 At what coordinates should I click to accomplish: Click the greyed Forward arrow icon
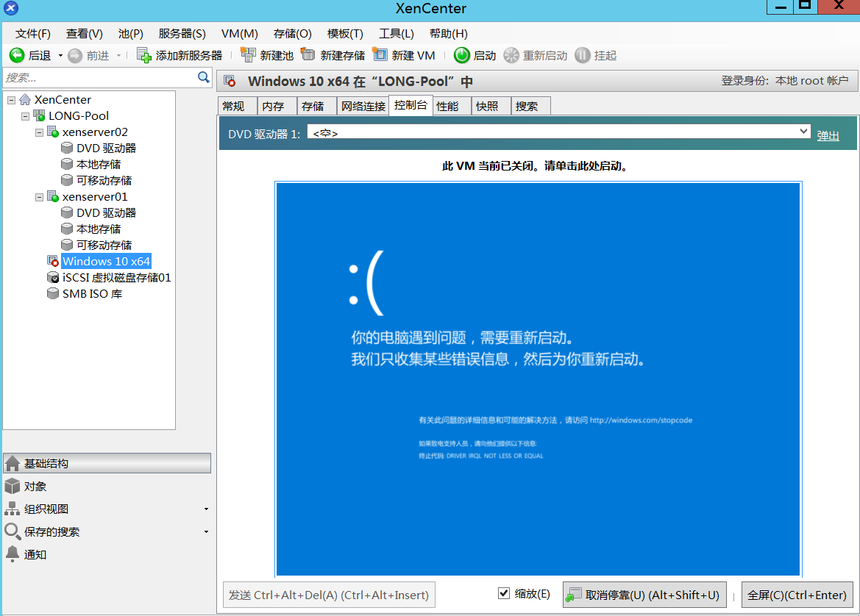point(75,56)
